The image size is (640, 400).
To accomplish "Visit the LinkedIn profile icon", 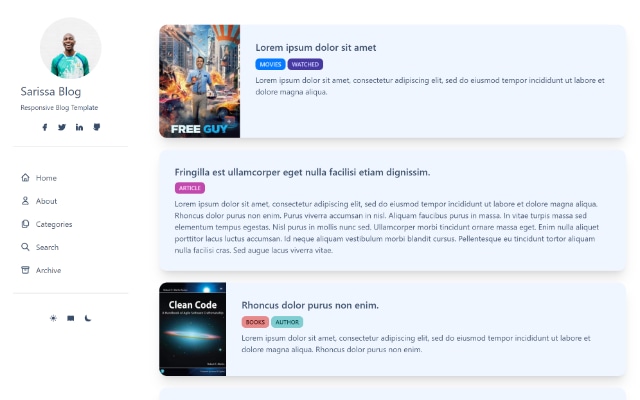I will pyautogui.click(x=79, y=127).
